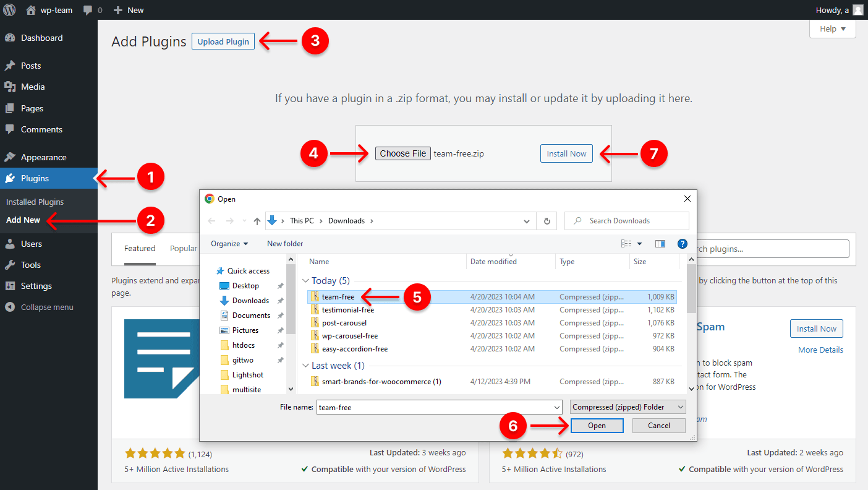868x490 pixels.
Task: Select Desktop in navigation pane
Action: point(245,286)
